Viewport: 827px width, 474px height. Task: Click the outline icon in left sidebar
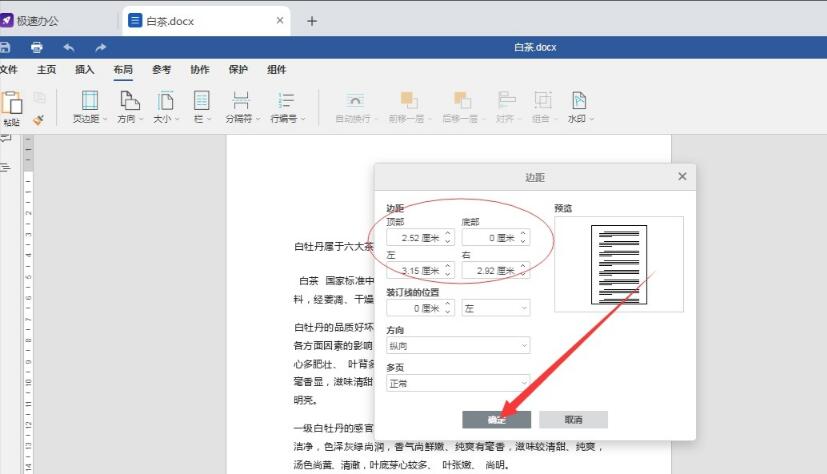(x=5, y=168)
